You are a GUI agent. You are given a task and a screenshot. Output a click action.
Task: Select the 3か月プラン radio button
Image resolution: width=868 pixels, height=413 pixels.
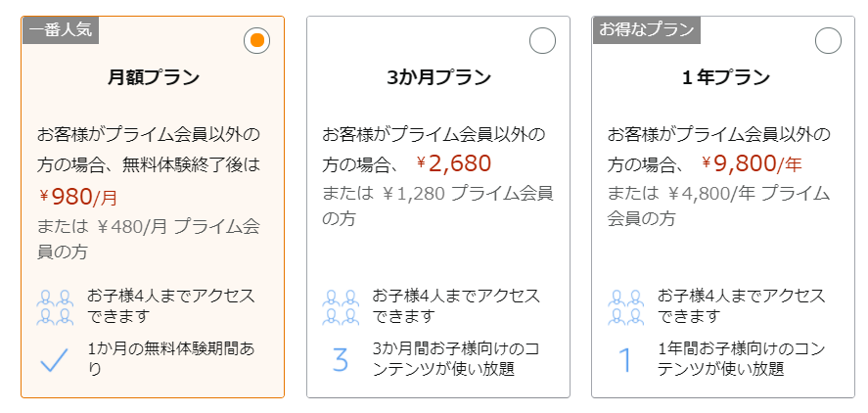pyautogui.click(x=542, y=40)
